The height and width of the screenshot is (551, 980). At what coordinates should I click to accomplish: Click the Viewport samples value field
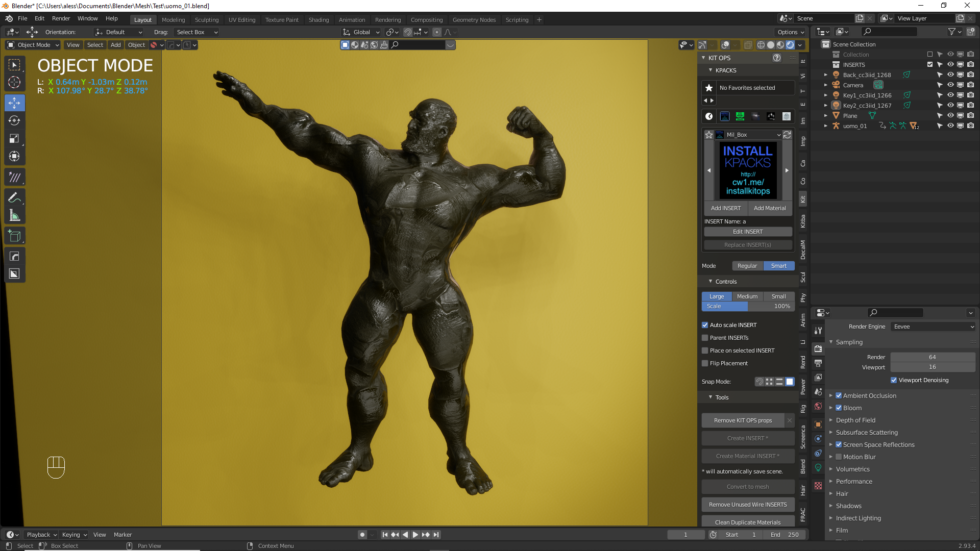click(933, 367)
